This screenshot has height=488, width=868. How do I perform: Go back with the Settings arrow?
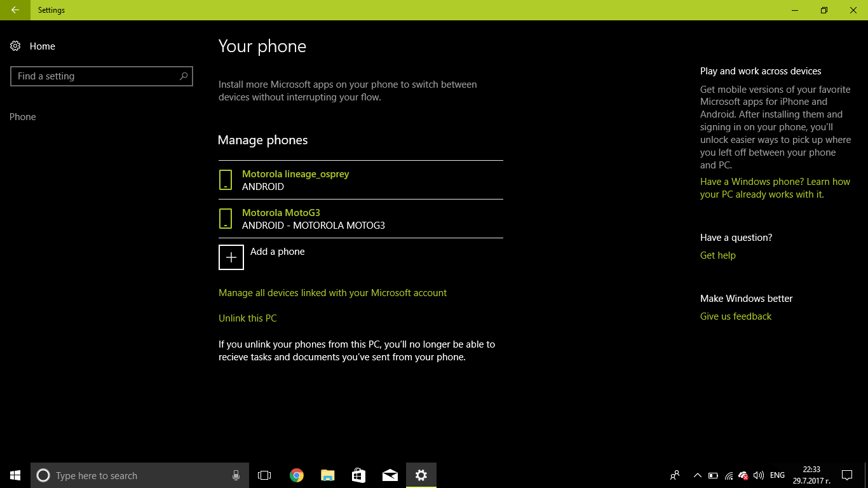[x=15, y=10]
